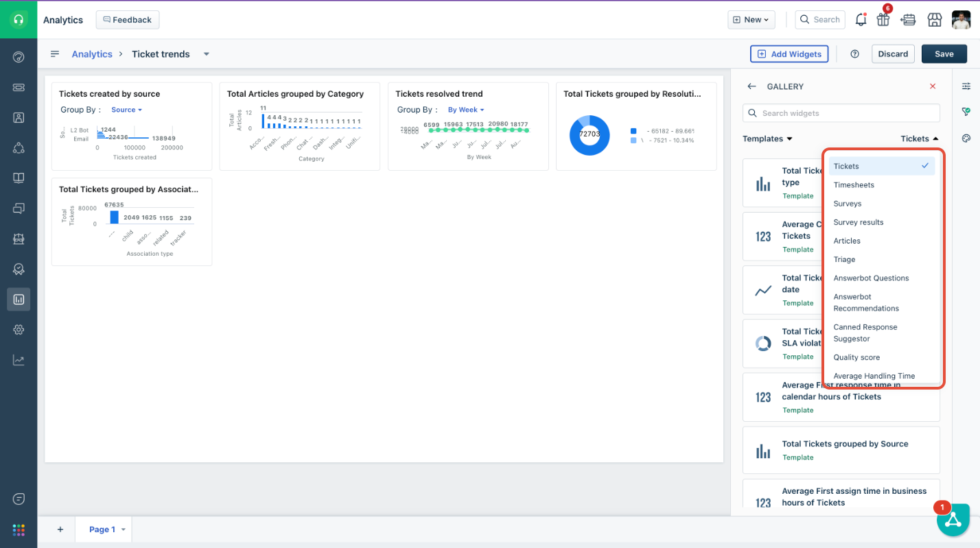Click the Save button
Viewport: 980px width, 548px height.
tap(944, 54)
